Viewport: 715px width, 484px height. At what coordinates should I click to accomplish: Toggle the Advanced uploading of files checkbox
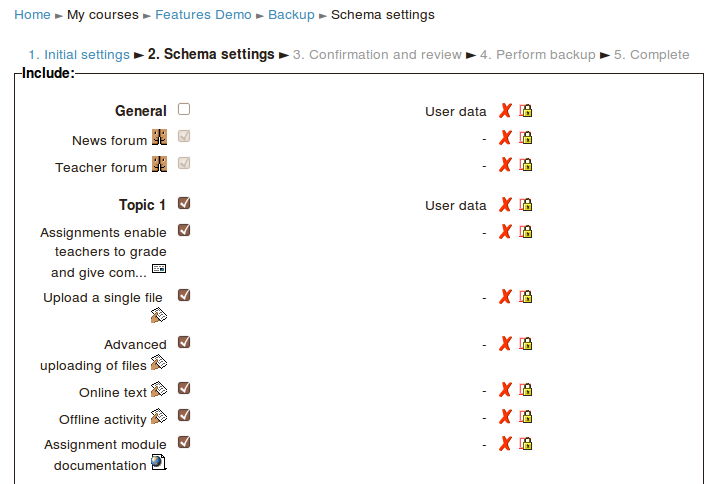tap(184, 342)
